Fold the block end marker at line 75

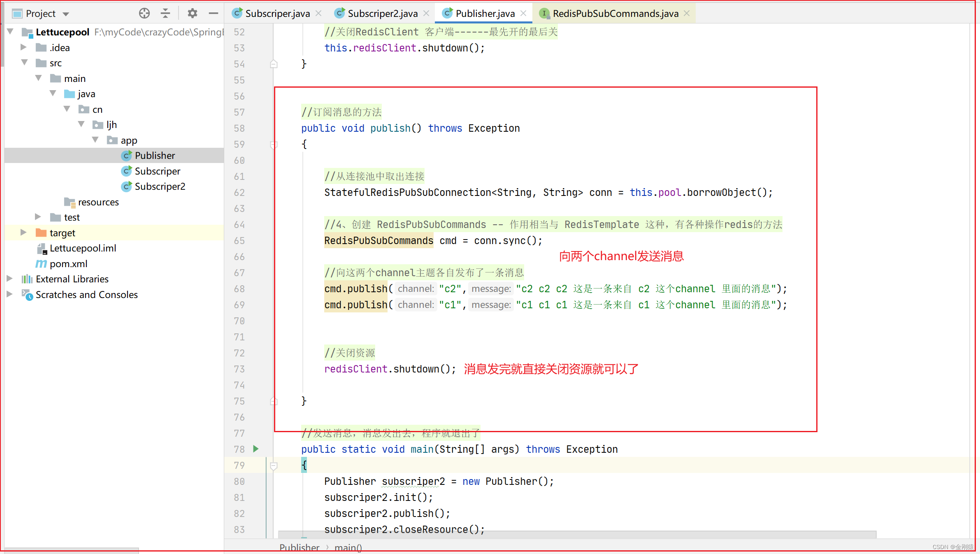pos(274,401)
